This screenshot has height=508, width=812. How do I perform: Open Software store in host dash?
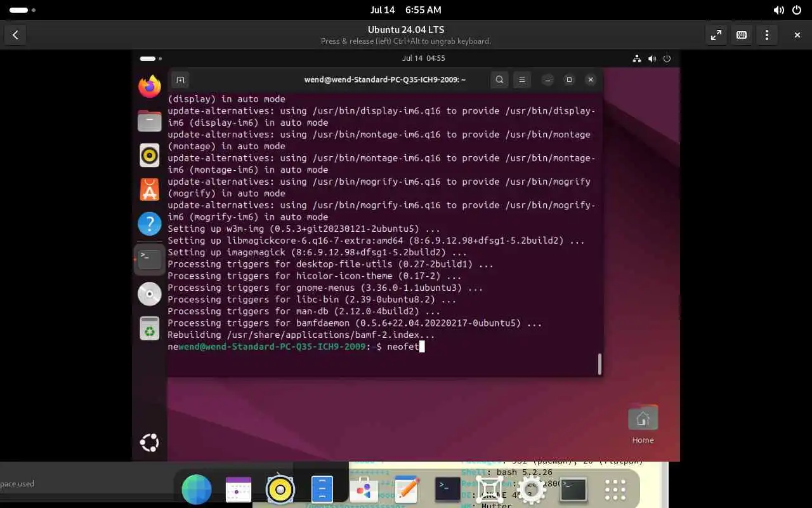[x=363, y=490]
